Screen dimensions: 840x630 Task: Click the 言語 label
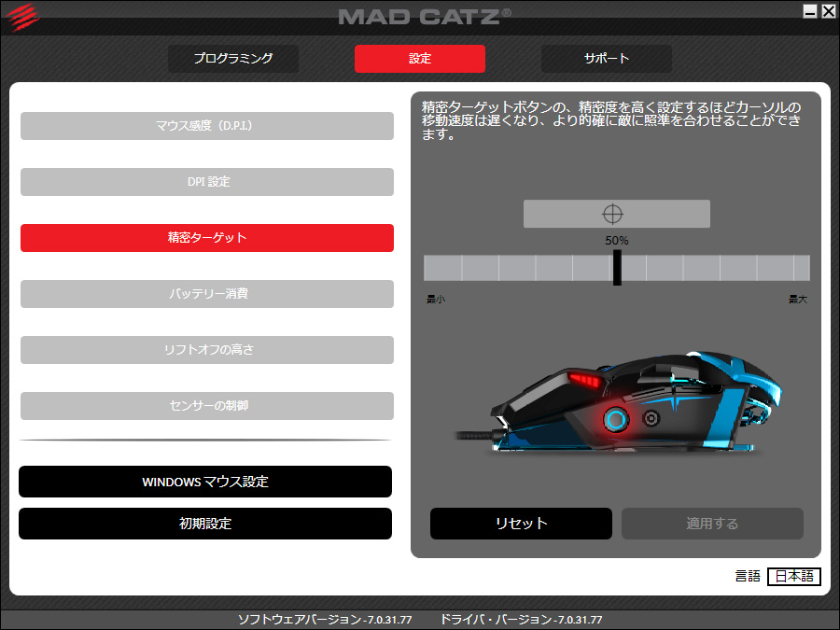[x=748, y=577]
